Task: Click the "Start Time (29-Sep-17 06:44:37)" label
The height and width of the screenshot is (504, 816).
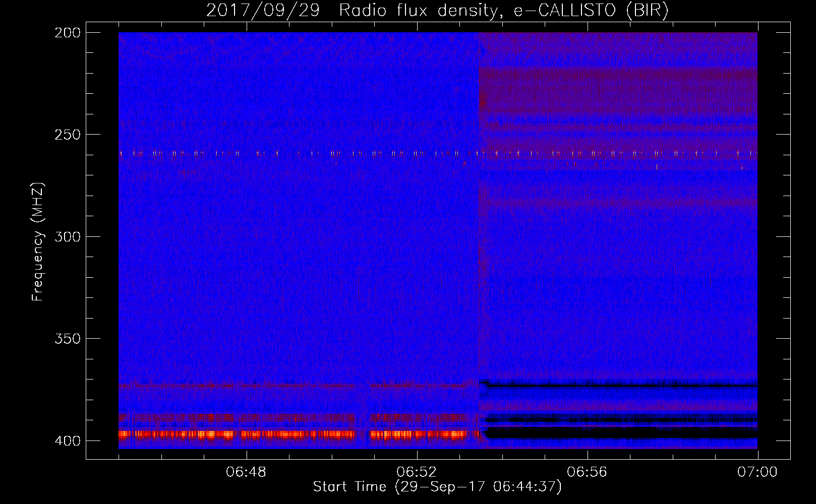Action: pyautogui.click(x=437, y=487)
